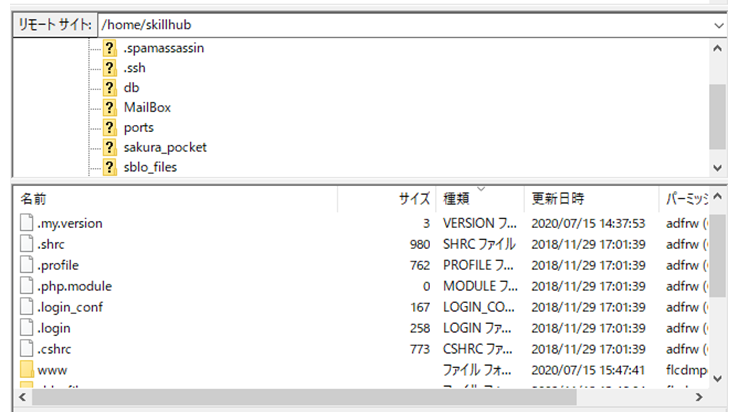
Task: Select the www folder name
Action: (x=52, y=370)
